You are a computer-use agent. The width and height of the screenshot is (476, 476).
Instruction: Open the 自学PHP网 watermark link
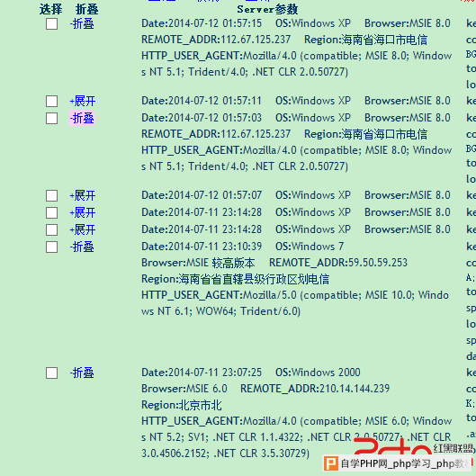(x=404, y=464)
